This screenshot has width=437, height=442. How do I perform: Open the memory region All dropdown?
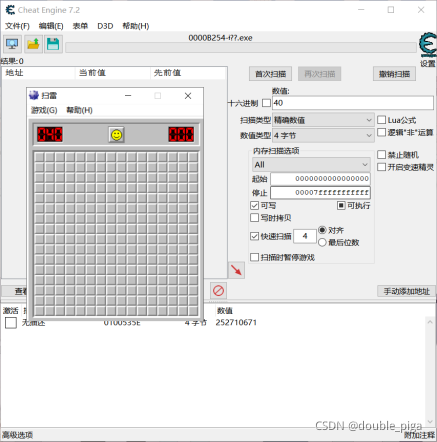[311, 165]
